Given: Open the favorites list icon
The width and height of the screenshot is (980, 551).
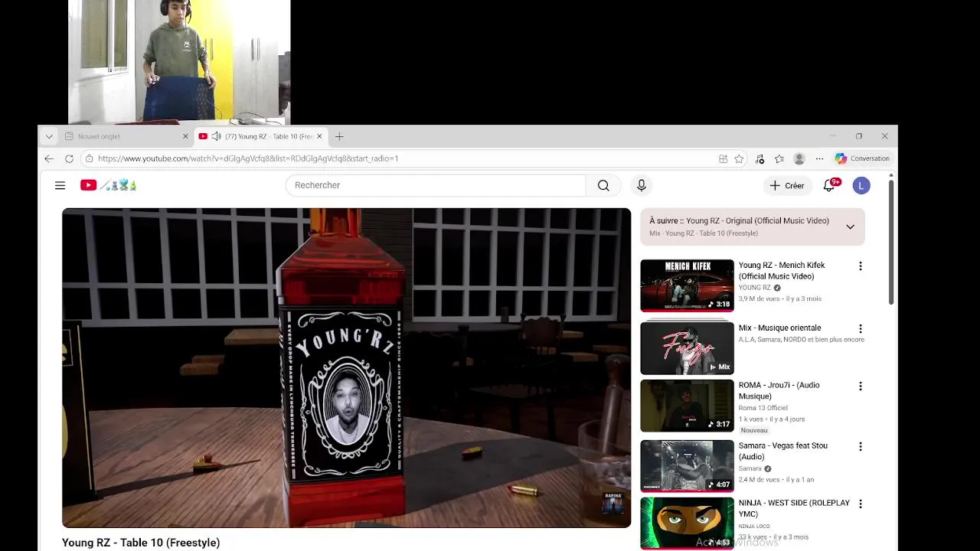Looking at the screenshot, I should tap(779, 158).
